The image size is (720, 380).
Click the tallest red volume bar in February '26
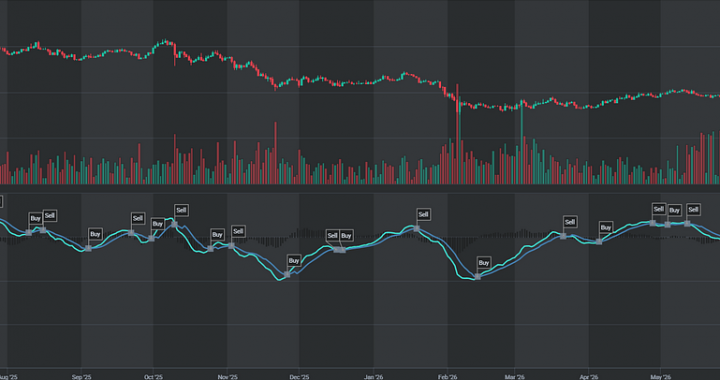click(x=457, y=134)
